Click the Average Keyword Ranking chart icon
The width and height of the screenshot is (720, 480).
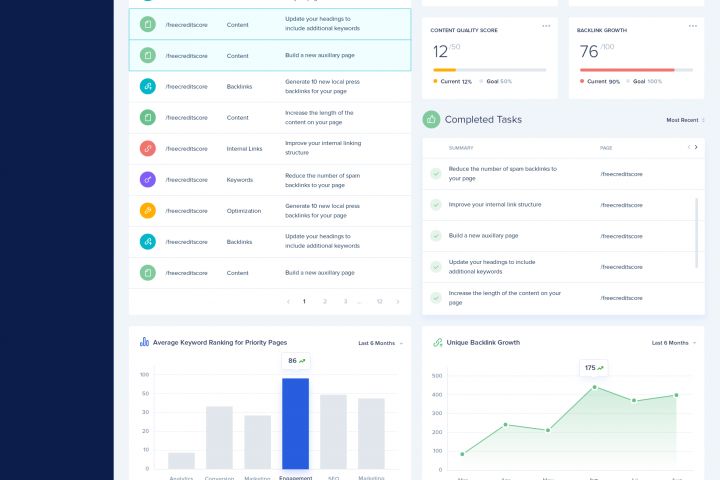pos(144,342)
